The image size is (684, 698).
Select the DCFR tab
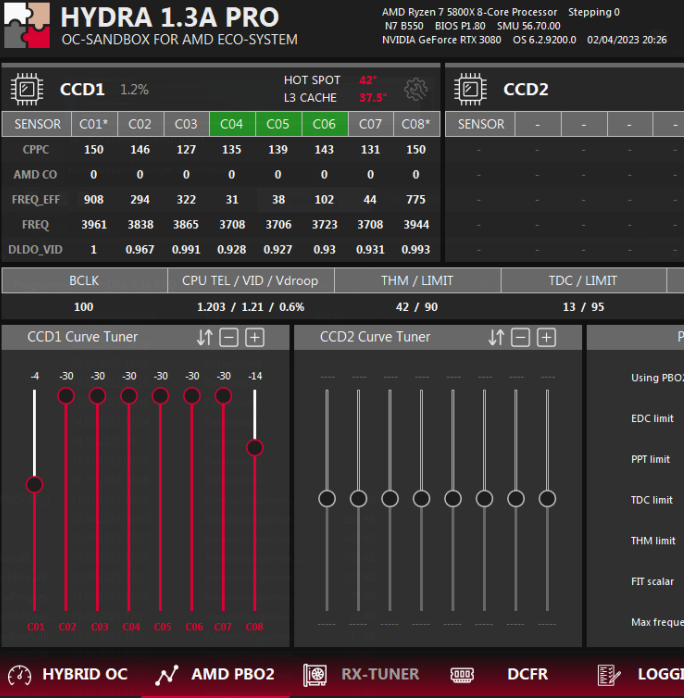coord(527,674)
